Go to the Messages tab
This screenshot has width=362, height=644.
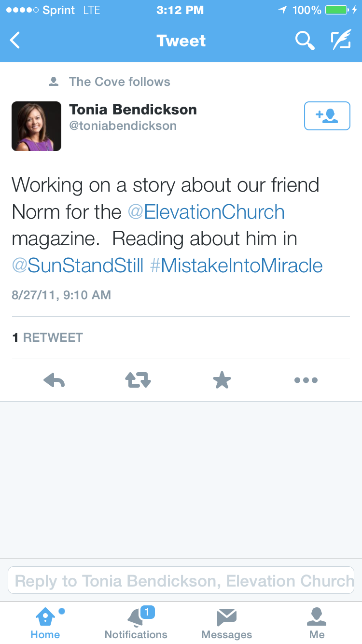click(x=226, y=623)
